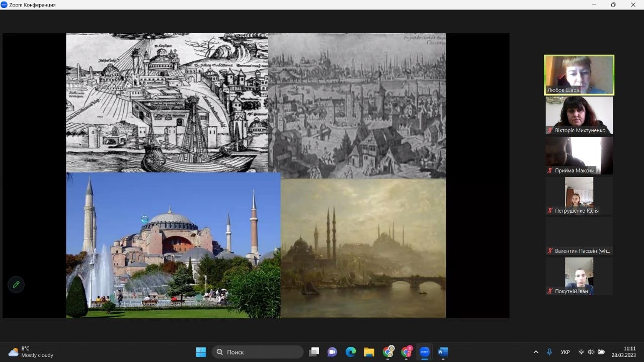644x362 pixels.
Task: Check the battery status icon
Action: tap(601, 352)
